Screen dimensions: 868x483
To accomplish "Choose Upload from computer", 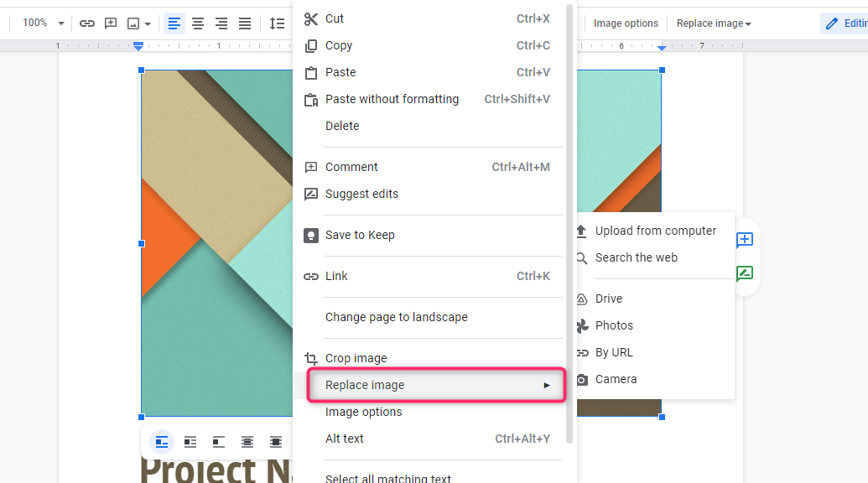I will [x=656, y=231].
